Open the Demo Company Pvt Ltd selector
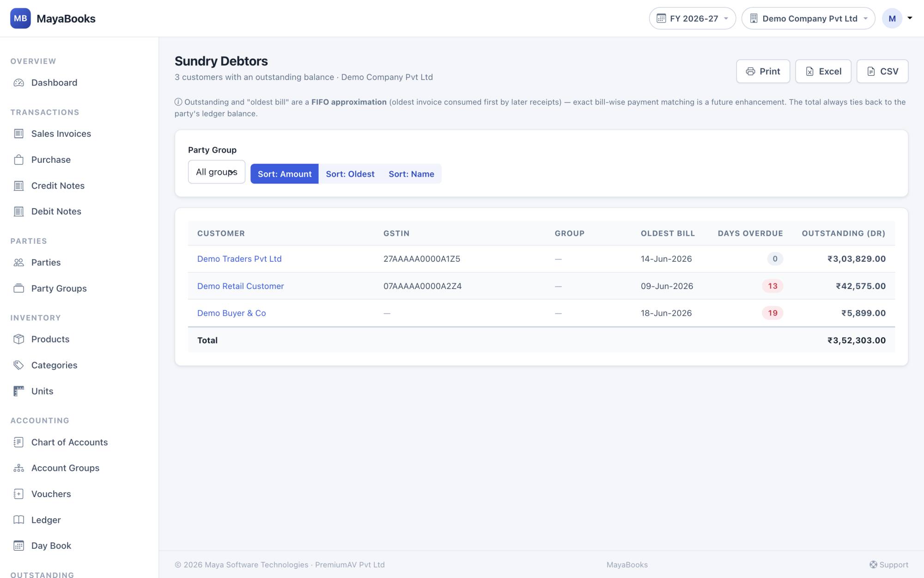This screenshot has height=578, width=924. pyautogui.click(x=808, y=18)
